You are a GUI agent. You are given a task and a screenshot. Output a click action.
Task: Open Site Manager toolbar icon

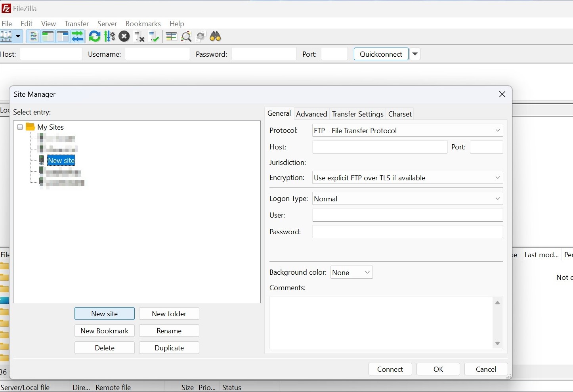7,37
